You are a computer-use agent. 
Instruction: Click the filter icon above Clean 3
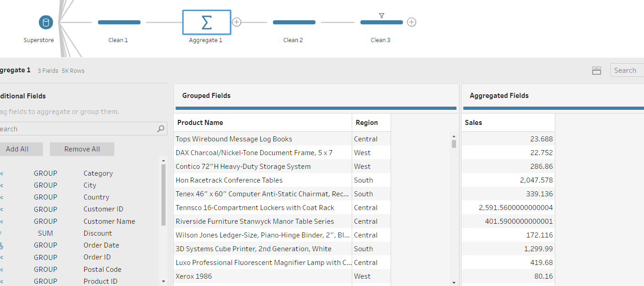click(381, 16)
